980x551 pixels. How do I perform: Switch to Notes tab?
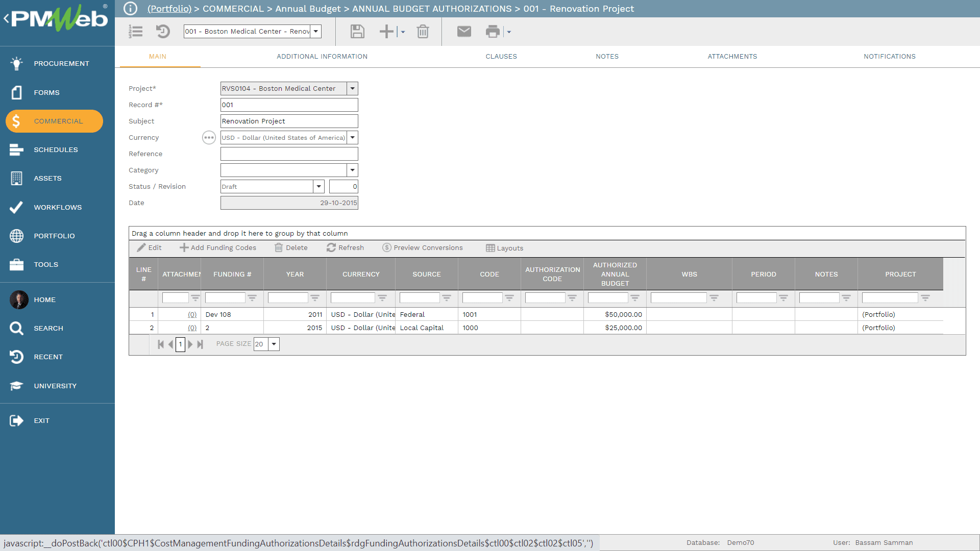607,56
